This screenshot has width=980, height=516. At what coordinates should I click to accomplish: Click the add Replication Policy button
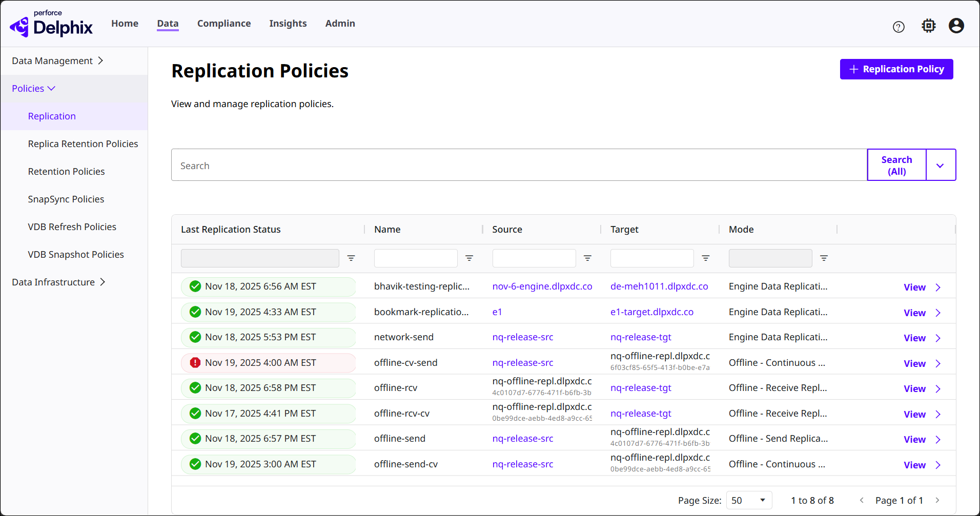[896, 69]
